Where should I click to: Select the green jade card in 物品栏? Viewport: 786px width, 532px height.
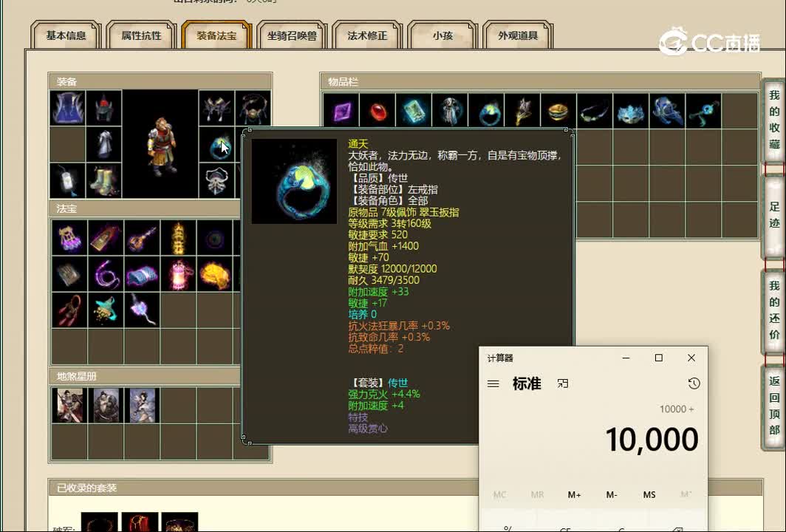click(x=414, y=111)
